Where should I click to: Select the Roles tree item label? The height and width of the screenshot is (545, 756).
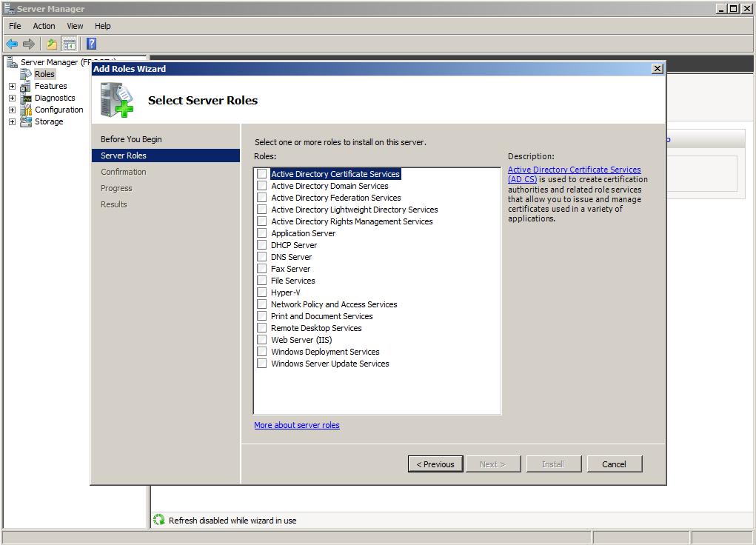pos(44,74)
